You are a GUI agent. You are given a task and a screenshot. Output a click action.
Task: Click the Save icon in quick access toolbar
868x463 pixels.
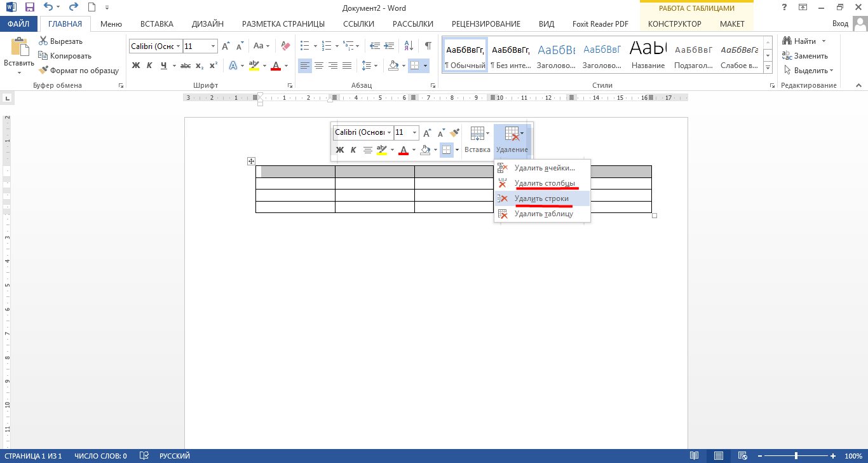29,8
